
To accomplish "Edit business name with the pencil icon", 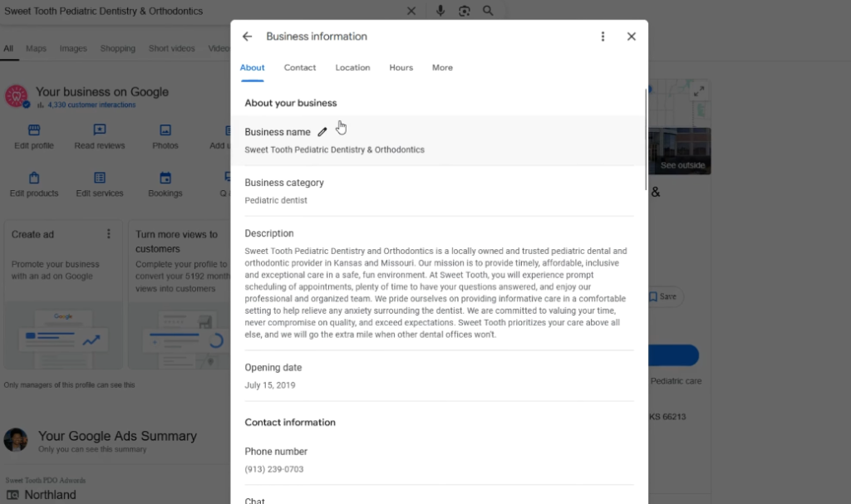I will click(322, 132).
